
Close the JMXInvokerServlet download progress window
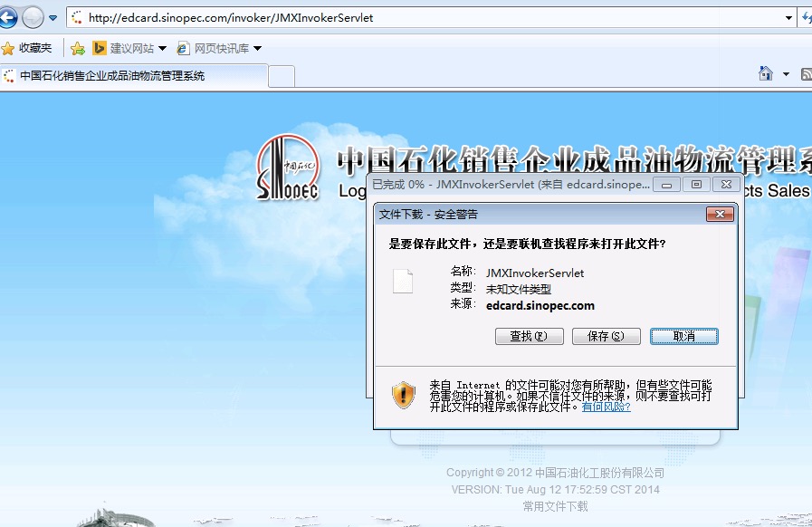(727, 185)
